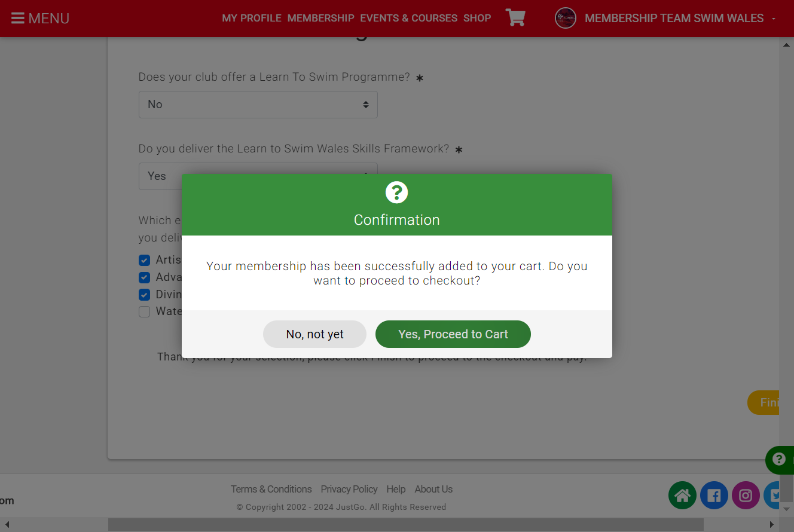Open the Privacy Policy link
This screenshot has height=532, width=794.
[x=349, y=489]
